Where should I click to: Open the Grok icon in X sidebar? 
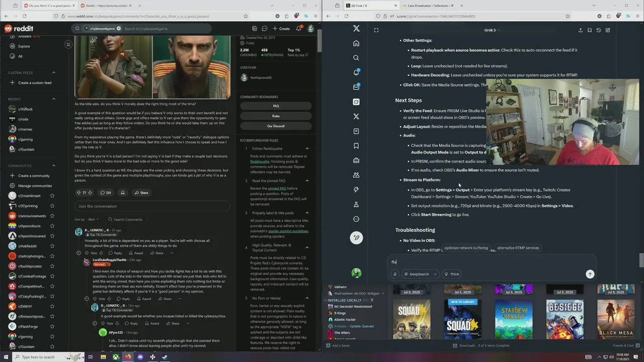pos(356,102)
